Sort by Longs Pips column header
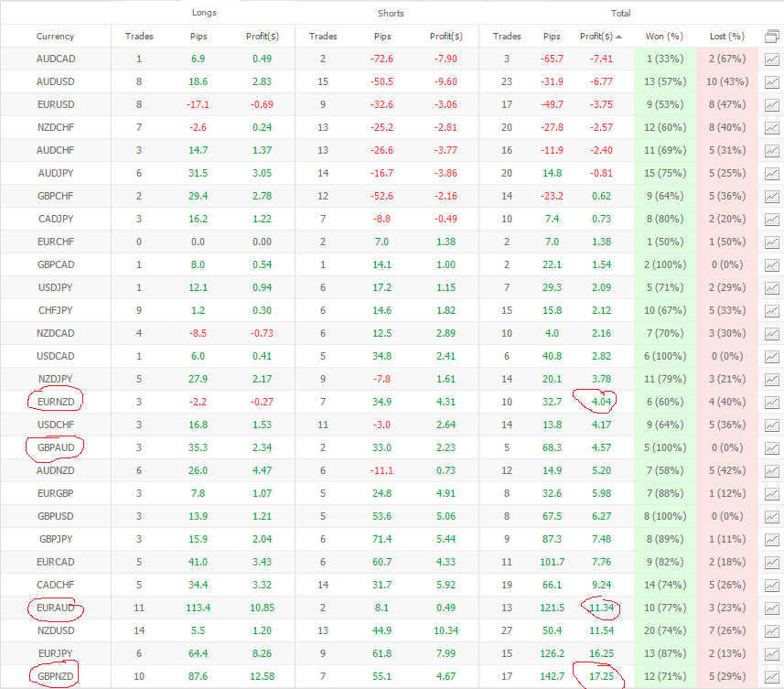 tap(199, 36)
